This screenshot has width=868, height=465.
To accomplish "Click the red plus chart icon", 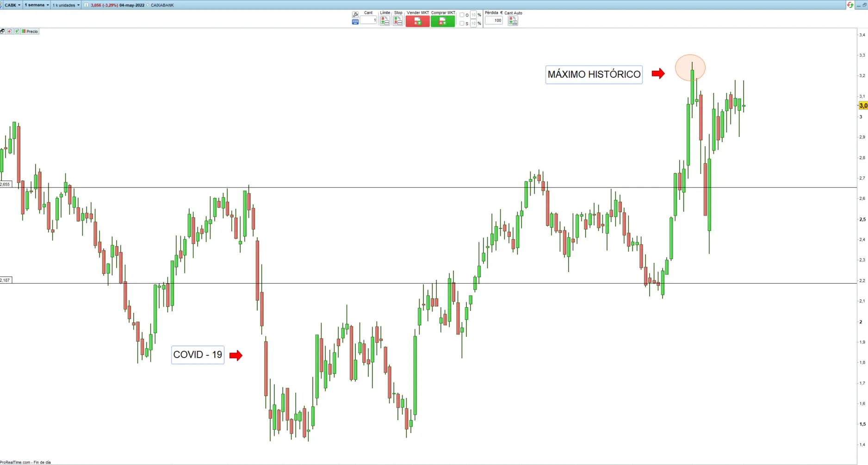I will 9,31.
